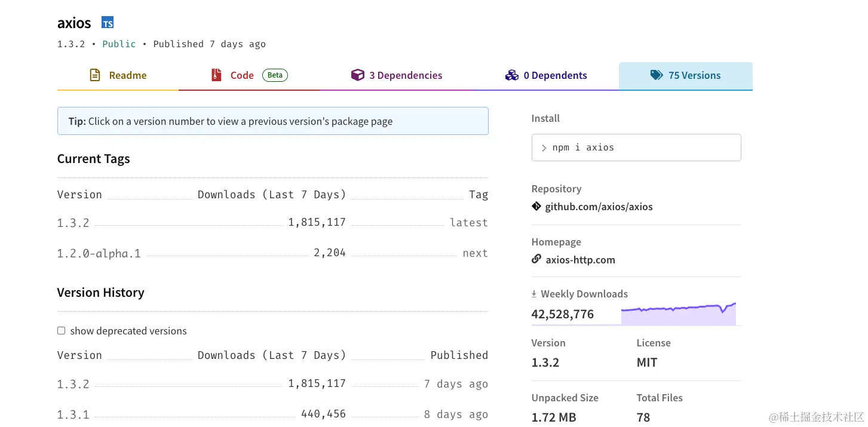Click the next tag label
The image size is (868, 427).
(x=476, y=253)
